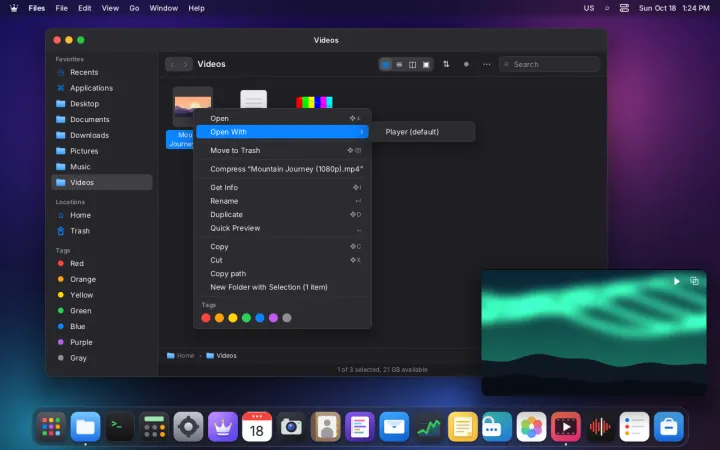Open the Pictures folder in sidebar
This screenshot has width=720, height=450.
point(101,151)
